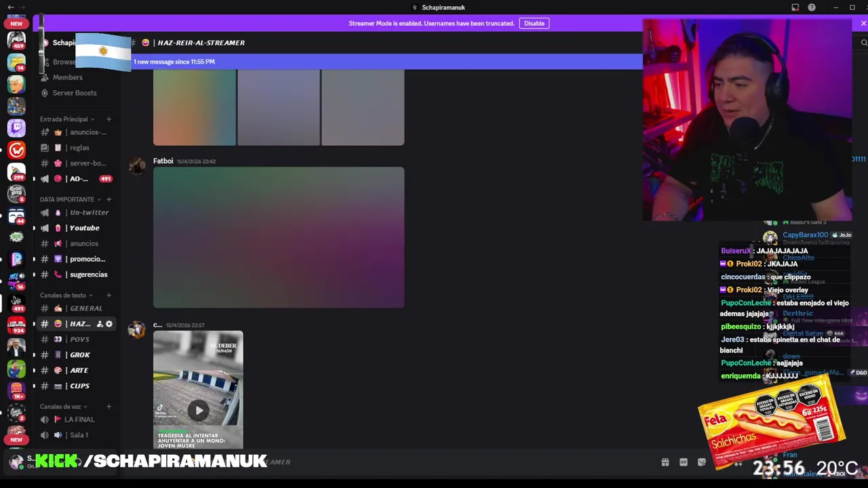Collapse the DATA IMPORTANTE category

71,199
